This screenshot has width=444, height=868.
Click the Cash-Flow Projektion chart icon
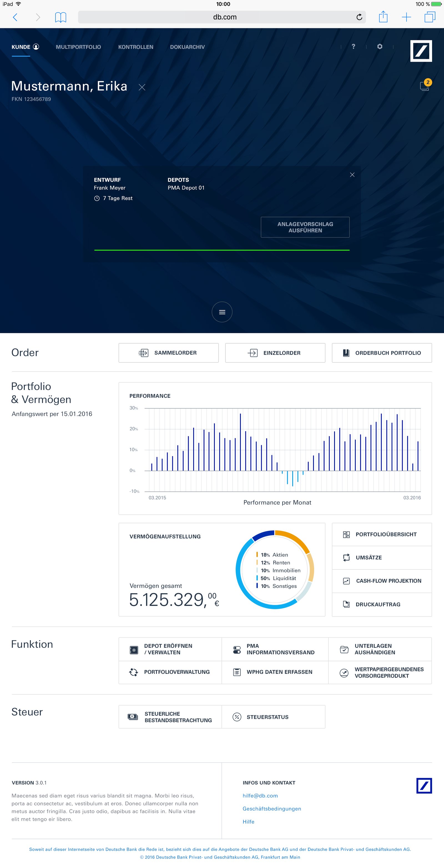coord(346,581)
